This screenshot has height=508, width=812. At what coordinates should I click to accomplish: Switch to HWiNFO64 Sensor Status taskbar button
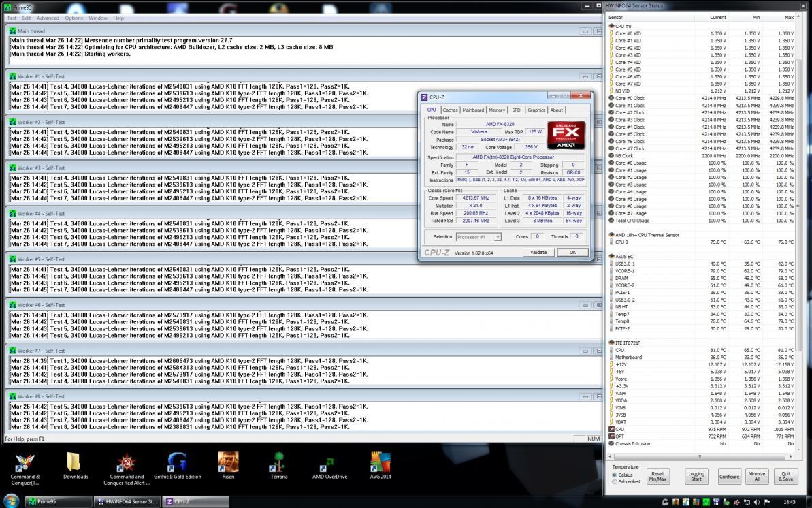click(x=127, y=501)
